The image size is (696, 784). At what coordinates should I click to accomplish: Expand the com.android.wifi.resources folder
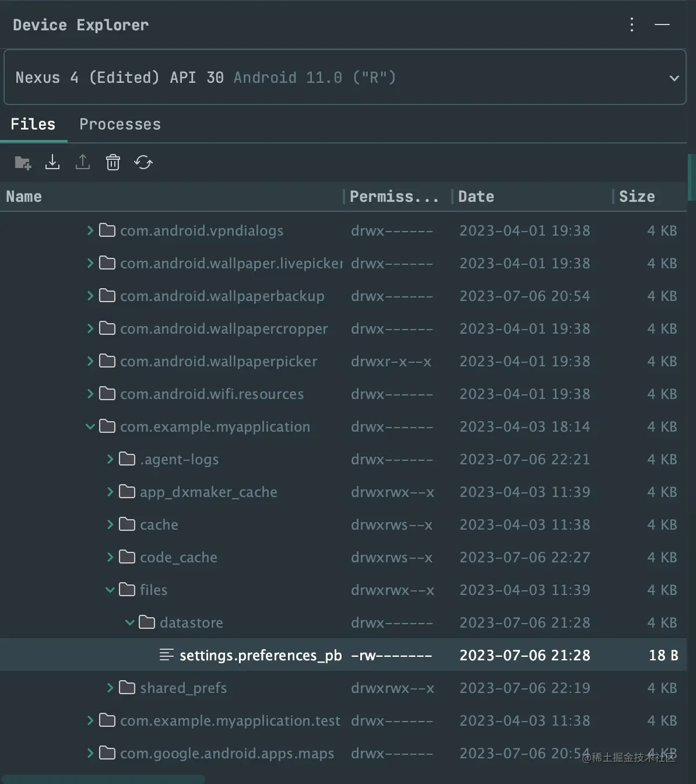(x=90, y=394)
